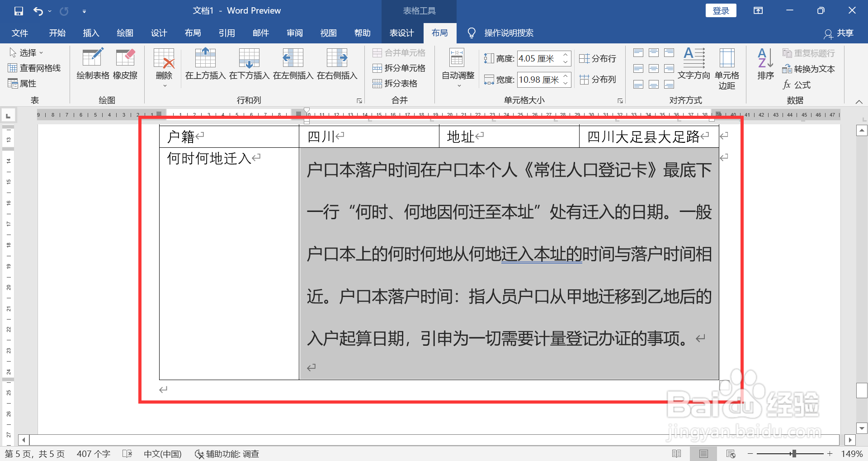This screenshot has height=461, width=868.
Task: Undo the last action
Action: [38, 11]
